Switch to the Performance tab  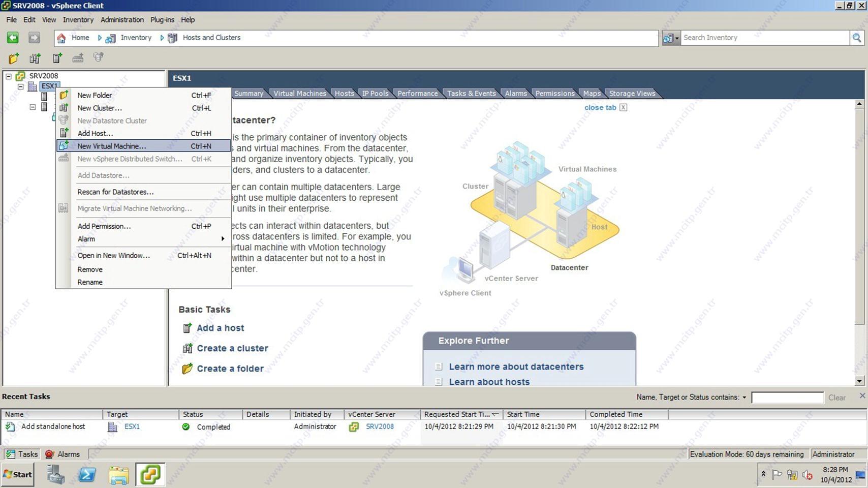point(417,94)
